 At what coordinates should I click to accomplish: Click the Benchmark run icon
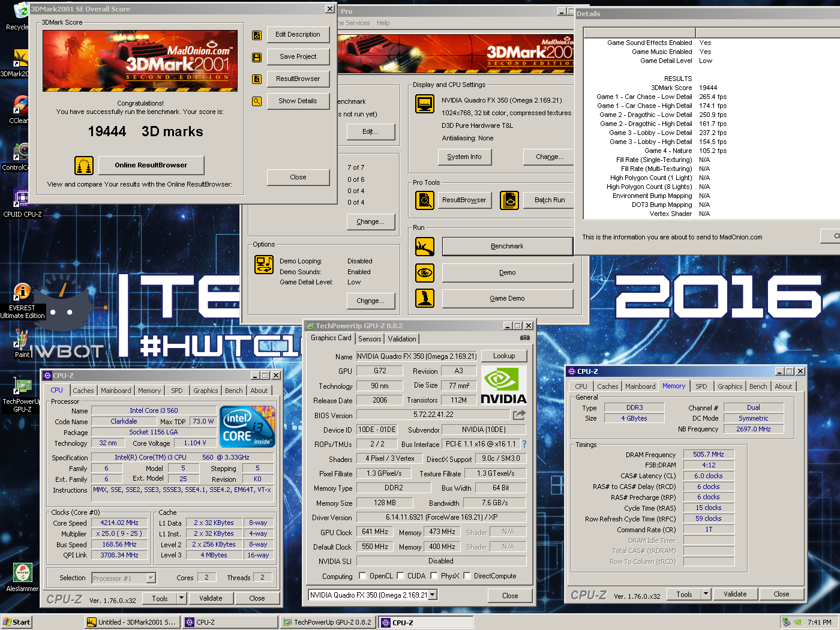(x=425, y=247)
